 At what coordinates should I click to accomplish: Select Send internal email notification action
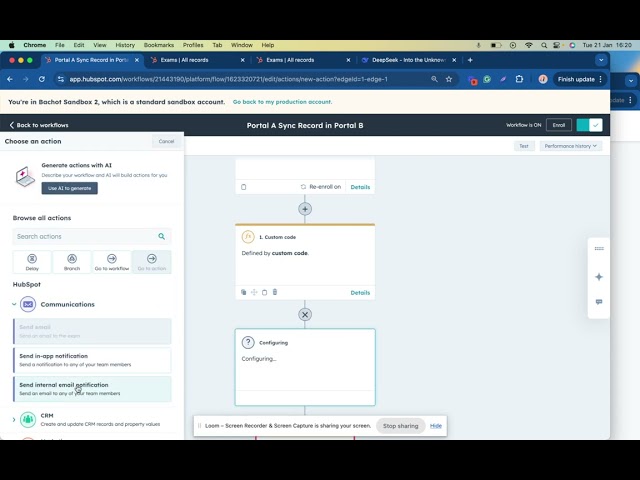click(x=92, y=389)
